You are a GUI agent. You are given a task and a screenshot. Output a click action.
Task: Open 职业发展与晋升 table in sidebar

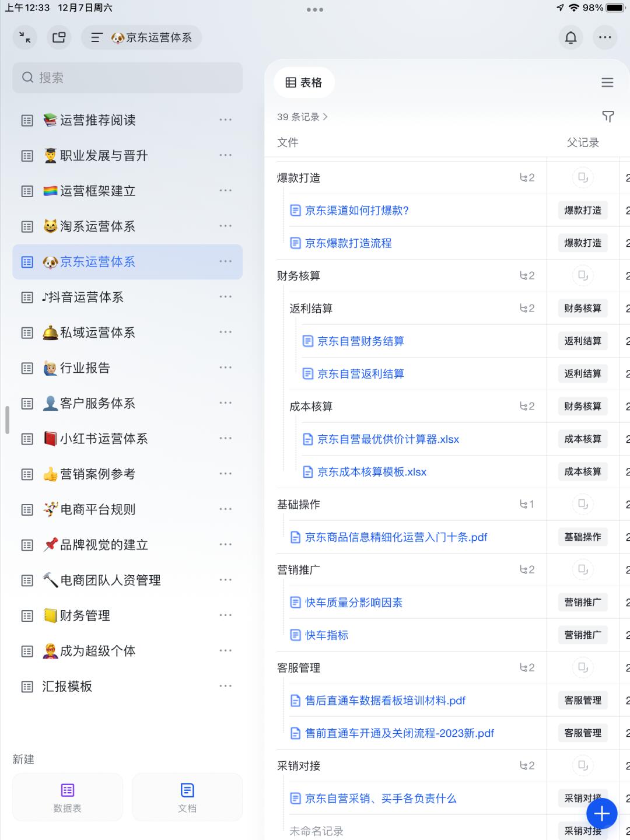coord(127,156)
